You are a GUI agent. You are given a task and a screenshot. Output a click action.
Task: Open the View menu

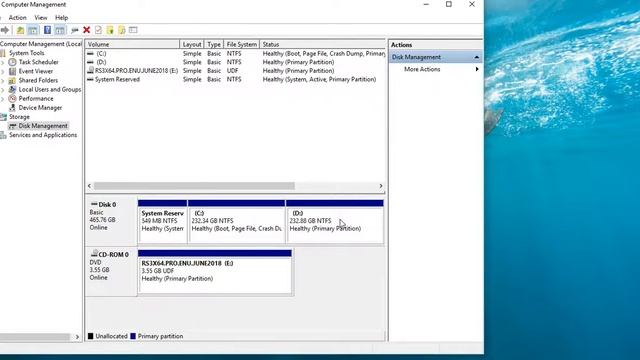coord(40,18)
